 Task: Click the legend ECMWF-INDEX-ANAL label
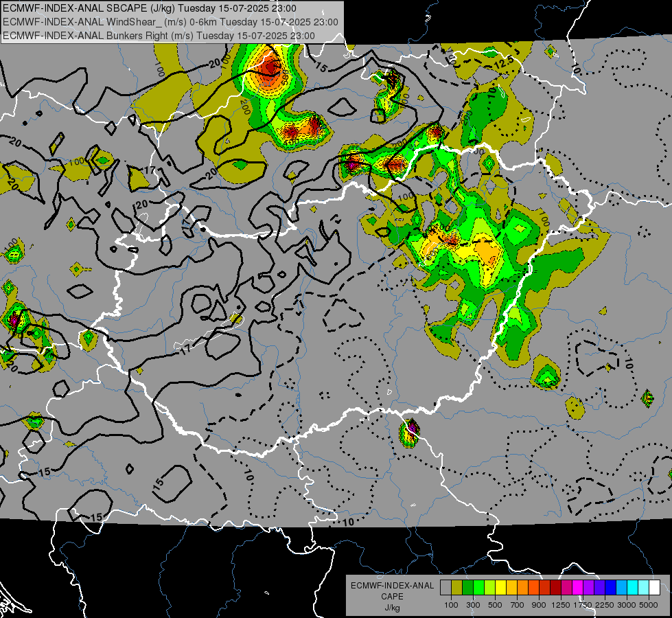[392, 586]
